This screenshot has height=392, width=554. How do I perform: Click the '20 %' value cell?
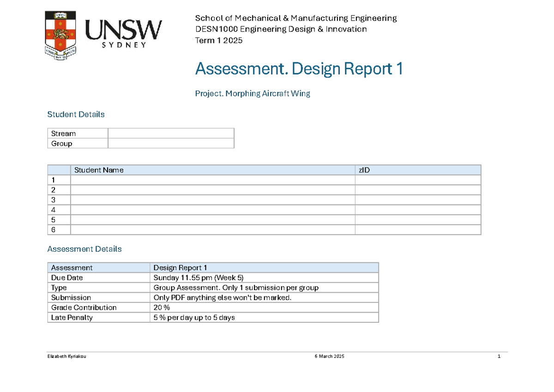264,308
